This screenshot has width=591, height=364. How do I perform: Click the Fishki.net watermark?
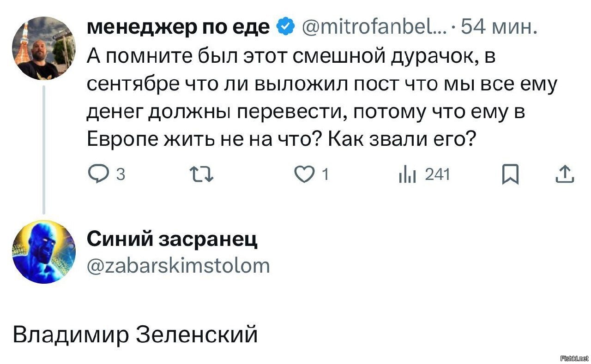coord(573,358)
